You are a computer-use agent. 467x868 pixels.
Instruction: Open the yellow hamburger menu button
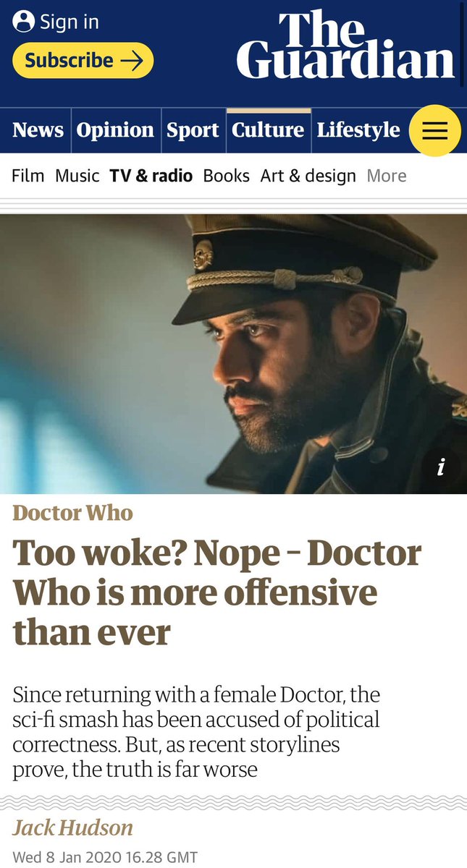coord(434,131)
